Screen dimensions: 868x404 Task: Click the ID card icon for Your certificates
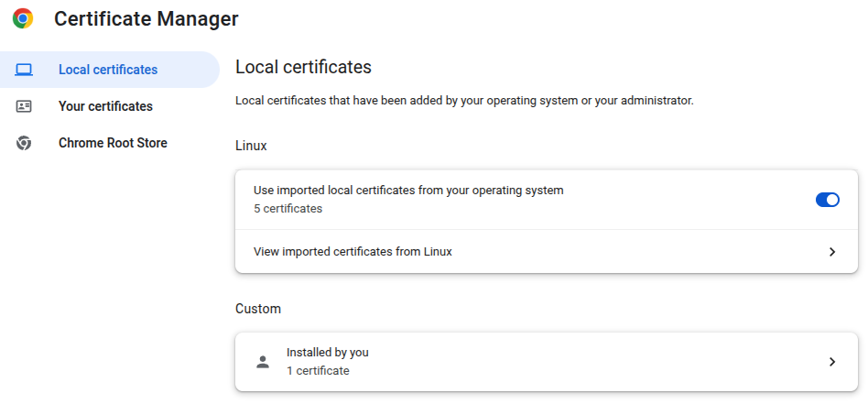24,106
